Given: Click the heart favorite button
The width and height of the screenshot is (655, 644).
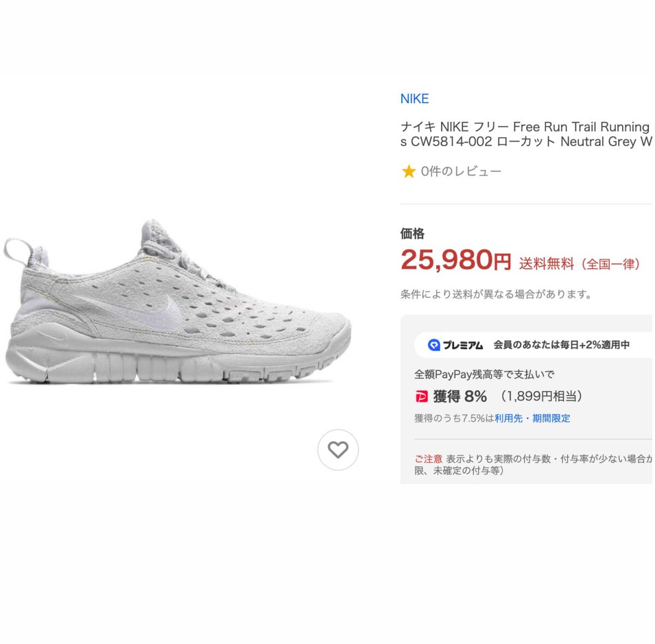Looking at the screenshot, I should [x=338, y=450].
